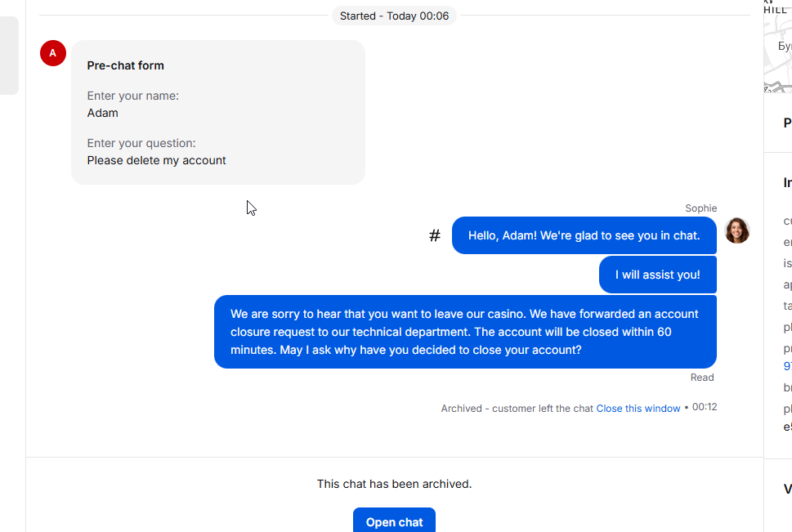This screenshot has height=532, width=792.
Task: Click the name "Adam" in pre-chat form
Action: pyautogui.click(x=103, y=113)
